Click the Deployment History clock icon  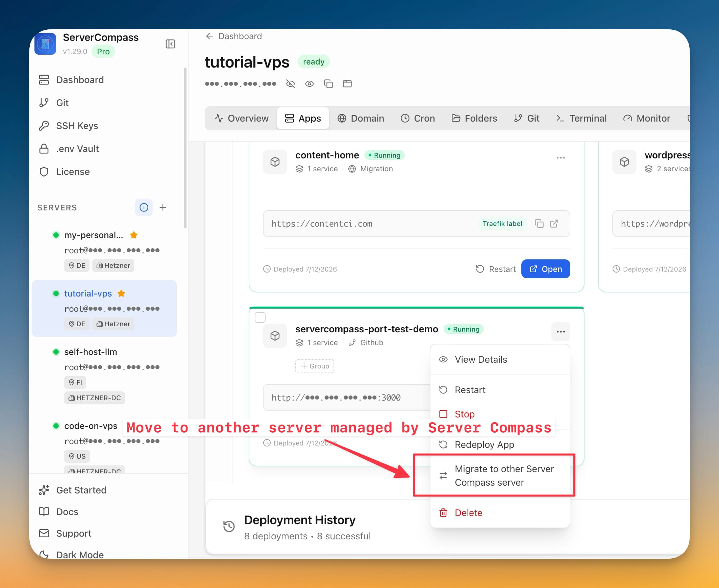tap(229, 527)
